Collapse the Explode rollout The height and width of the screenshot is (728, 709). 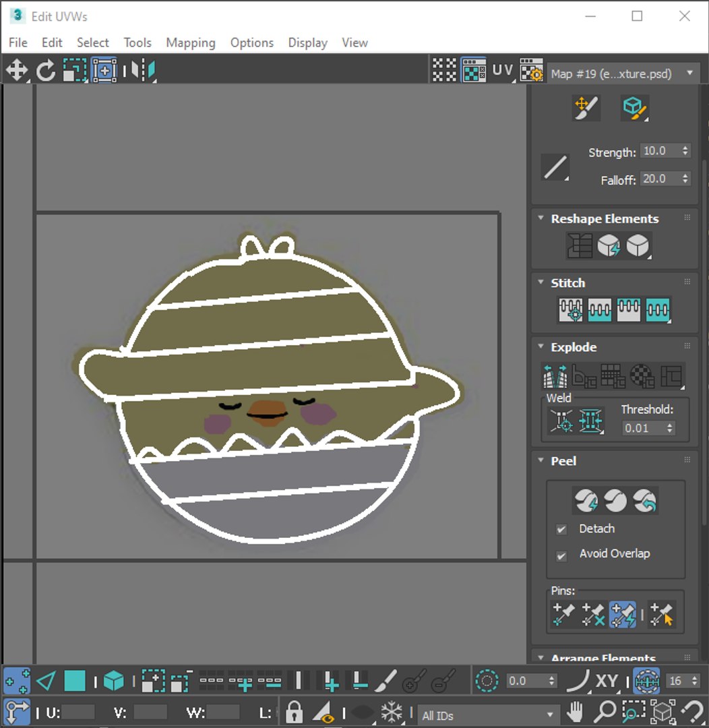tap(541, 346)
